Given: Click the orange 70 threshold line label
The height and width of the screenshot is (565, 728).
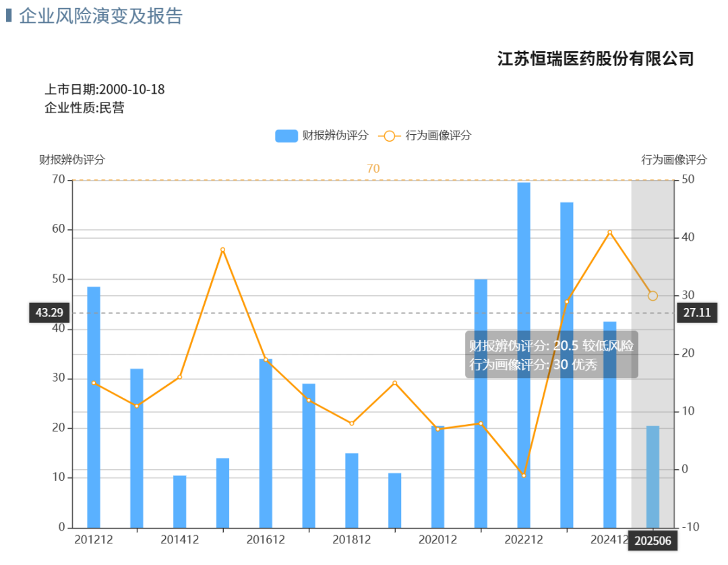Looking at the screenshot, I should point(373,169).
